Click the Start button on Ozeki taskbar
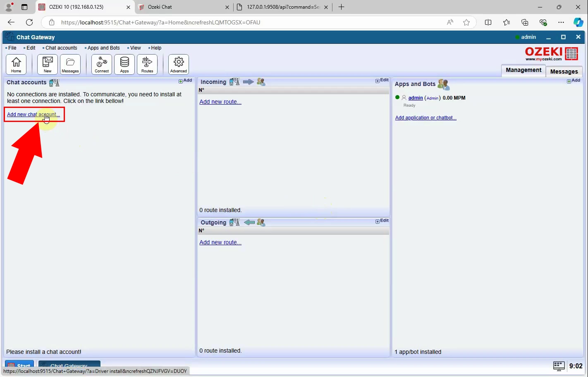The width and height of the screenshot is (588, 377). tap(19, 364)
